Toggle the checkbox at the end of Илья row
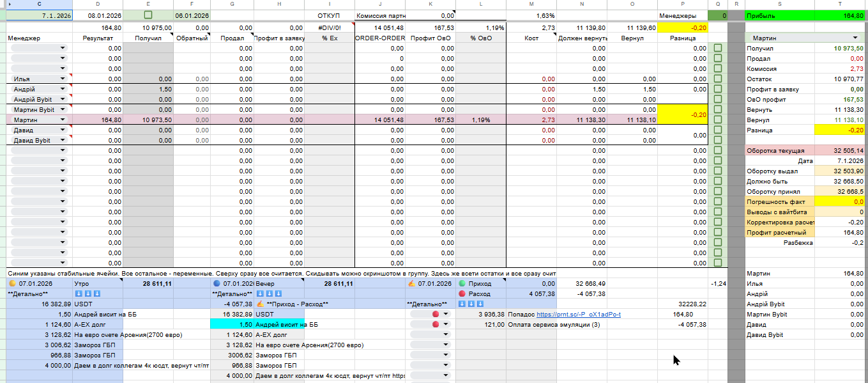Viewport: 868px width, 383px height. (718, 79)
